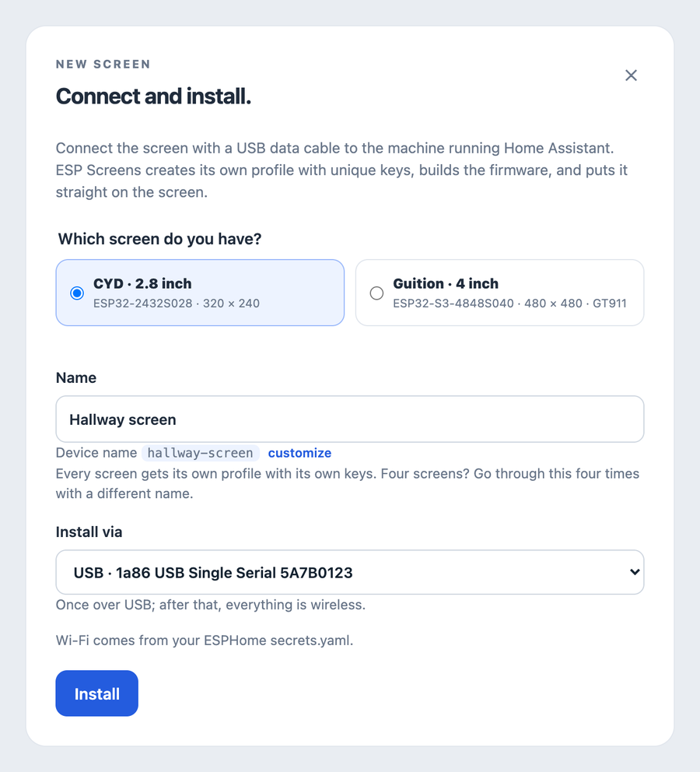Close the New Screen dialog

click(631, 75)
